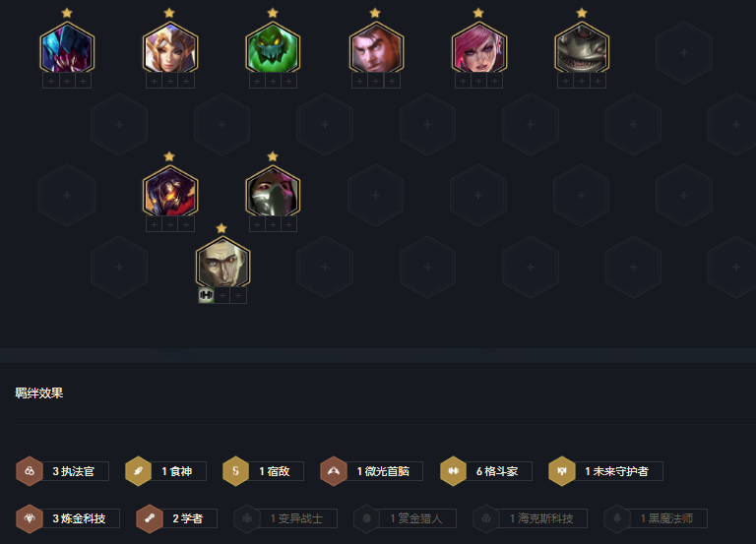Image resolution: width=756 pixels, height=544 pixels.
Task: Click the 6 格斗家 trait hexagon icon
Action: [x=453, y=471]
